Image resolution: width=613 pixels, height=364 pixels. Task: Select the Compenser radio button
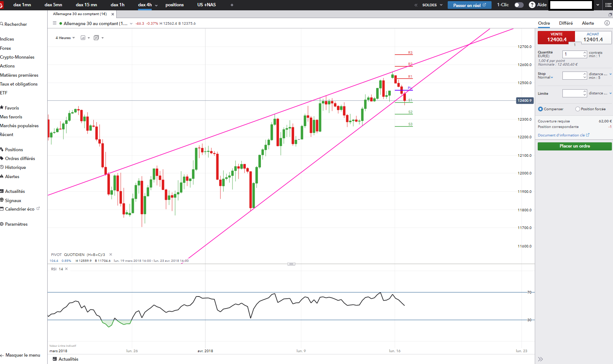pos(540,109)
